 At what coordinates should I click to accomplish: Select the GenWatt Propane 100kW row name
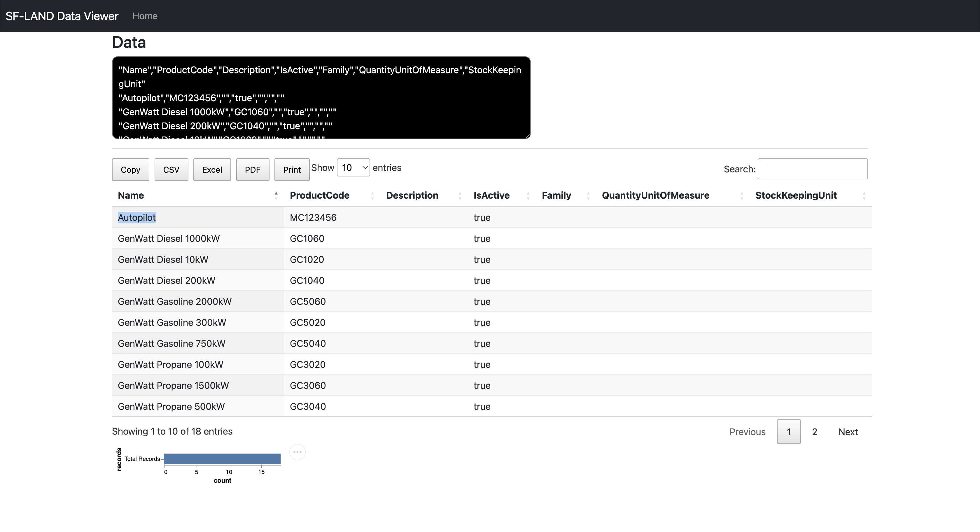pyautogui.click(x=170, y=364)
